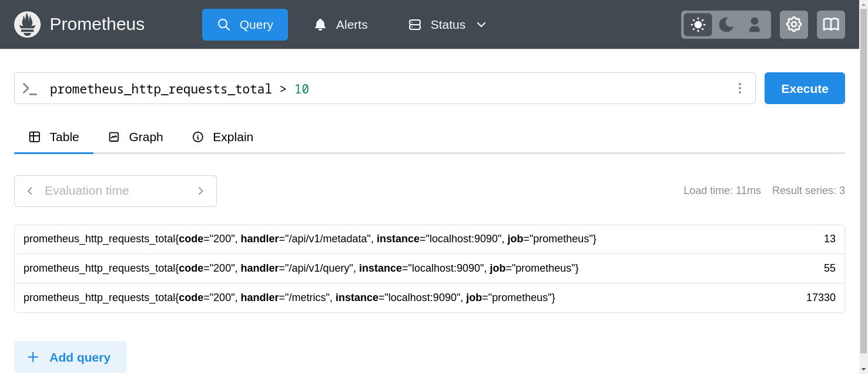This screenshot has height=374, width=868.
Task: Click the value 17330
Action: tap(821, 298)
